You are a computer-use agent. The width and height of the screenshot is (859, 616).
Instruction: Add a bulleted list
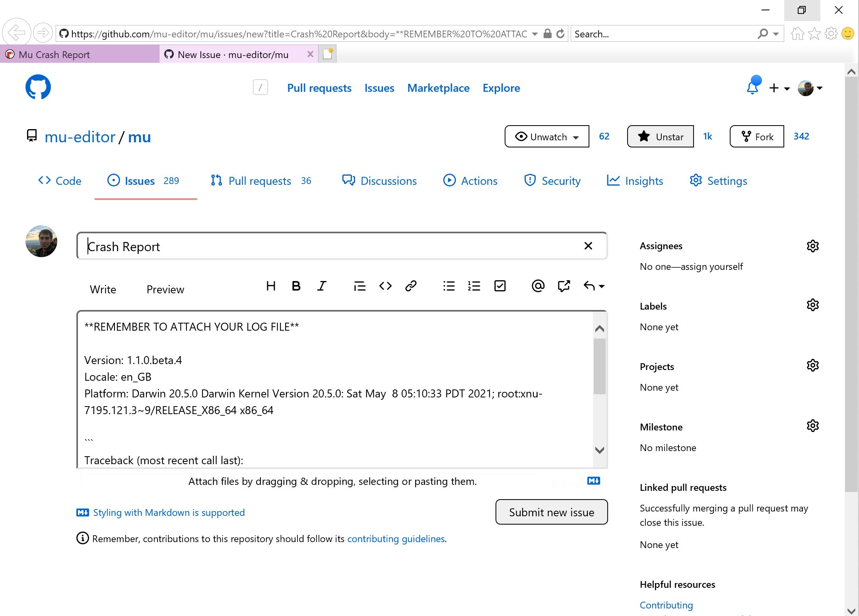(449, 286)
